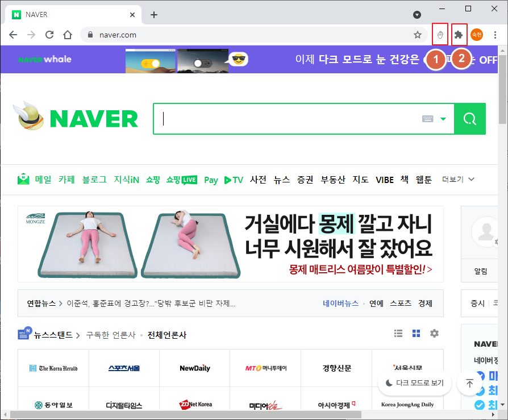Open 경제 news section
The image size is (508, 420).
point(425,303)
